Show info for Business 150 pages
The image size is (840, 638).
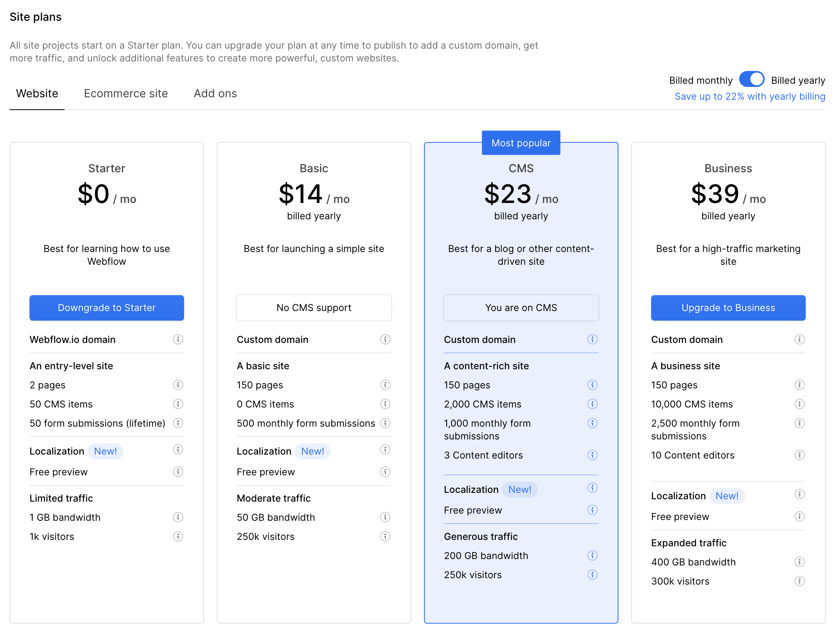tap(800, 385)
